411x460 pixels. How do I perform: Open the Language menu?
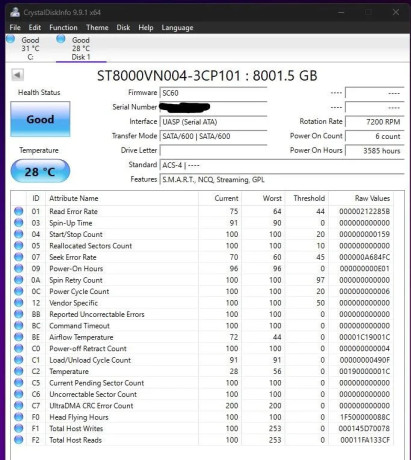(177, 28)
